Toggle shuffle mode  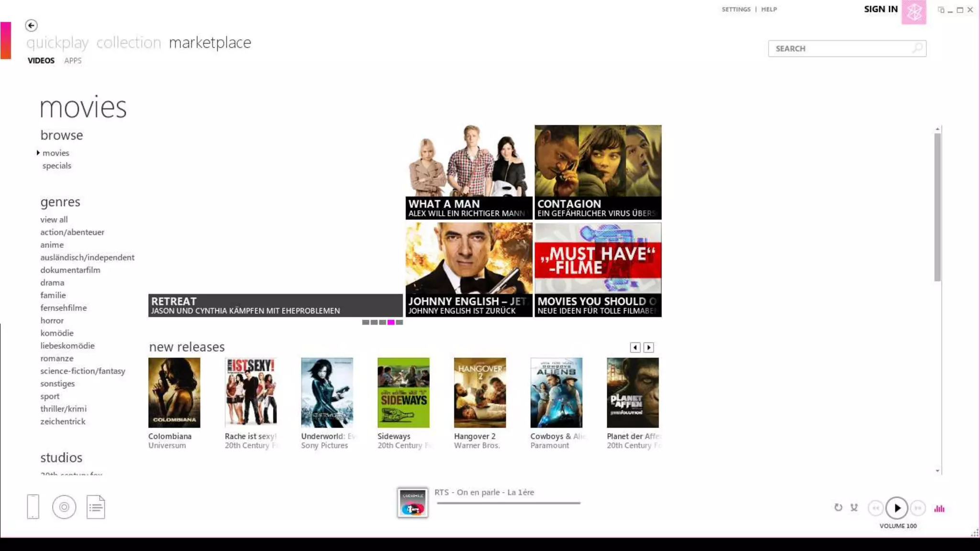click(x=854, y=508)
